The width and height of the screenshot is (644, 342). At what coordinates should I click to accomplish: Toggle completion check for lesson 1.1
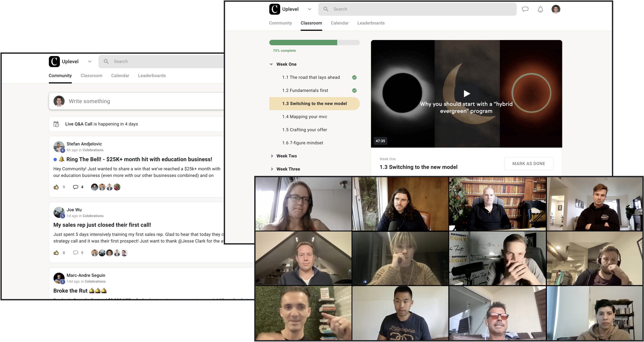pyautogui.click(x=354, y=78)
